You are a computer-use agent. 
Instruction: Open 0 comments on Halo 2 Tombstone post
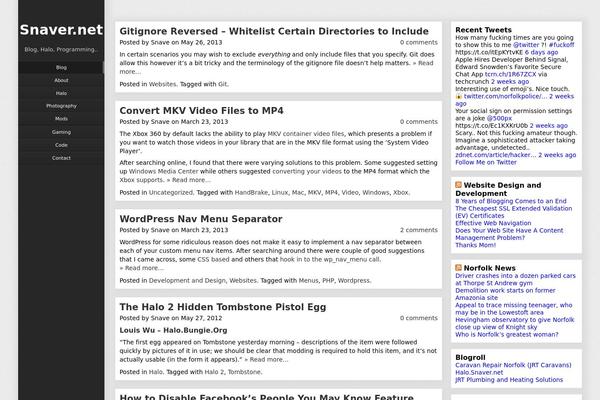pos(419,318)
